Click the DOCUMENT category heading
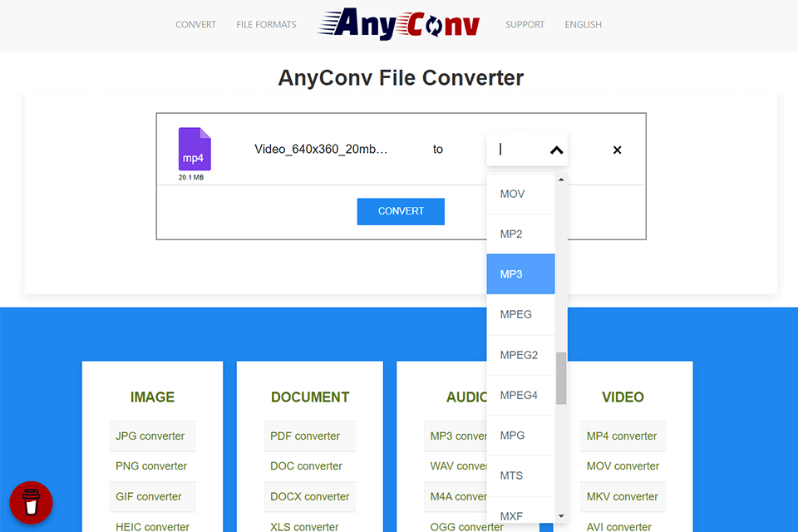The image size is (798, 532). coord(310,397)
